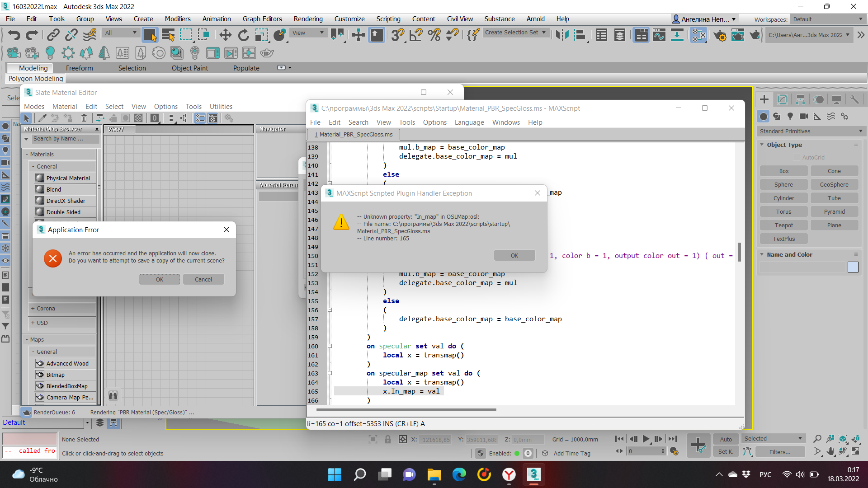Open the Render Setup teapot icon
This screenshot has width=868, height=488.
[720, 35]
